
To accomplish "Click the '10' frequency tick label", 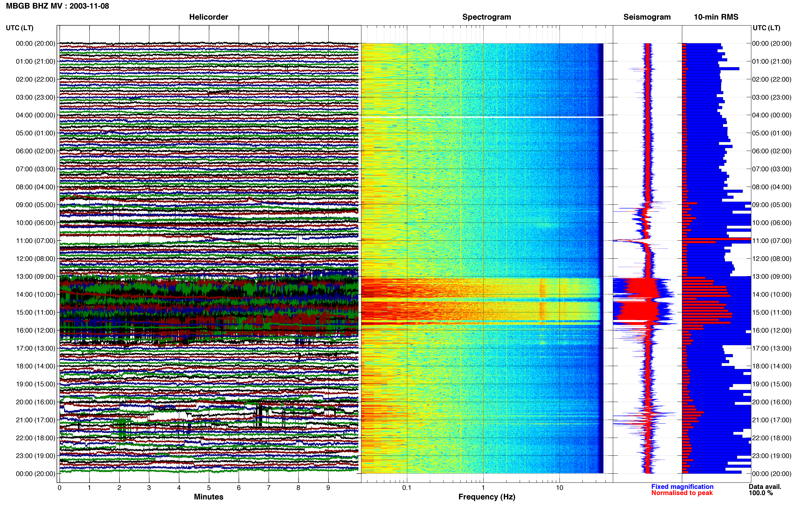I will pos(559,487).
